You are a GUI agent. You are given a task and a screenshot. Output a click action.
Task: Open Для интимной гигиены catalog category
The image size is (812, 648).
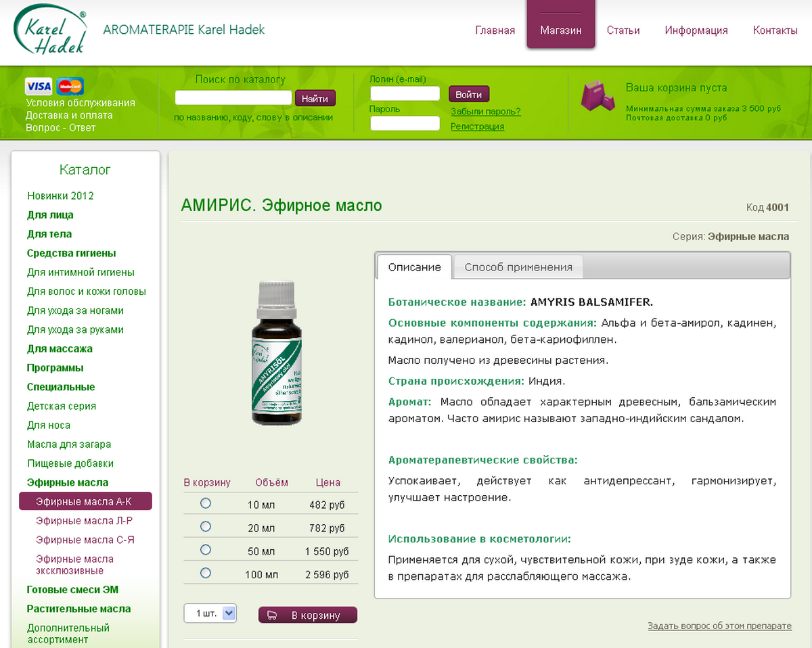(81, 272)
